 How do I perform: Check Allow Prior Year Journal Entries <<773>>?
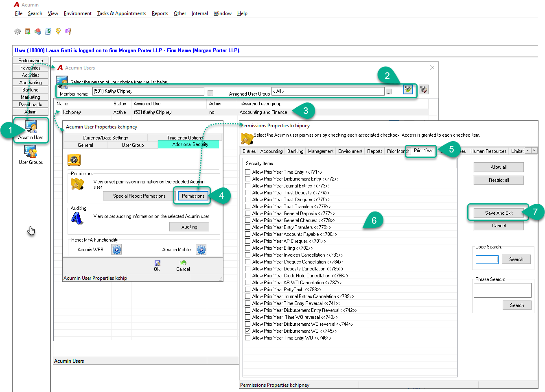tap(247, 186)
